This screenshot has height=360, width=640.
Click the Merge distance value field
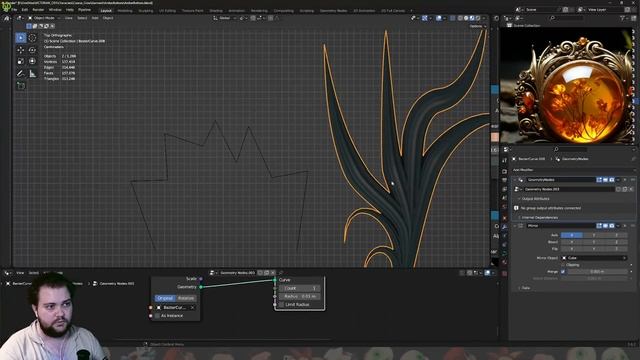pyautogui.click(x=597, y=271)
